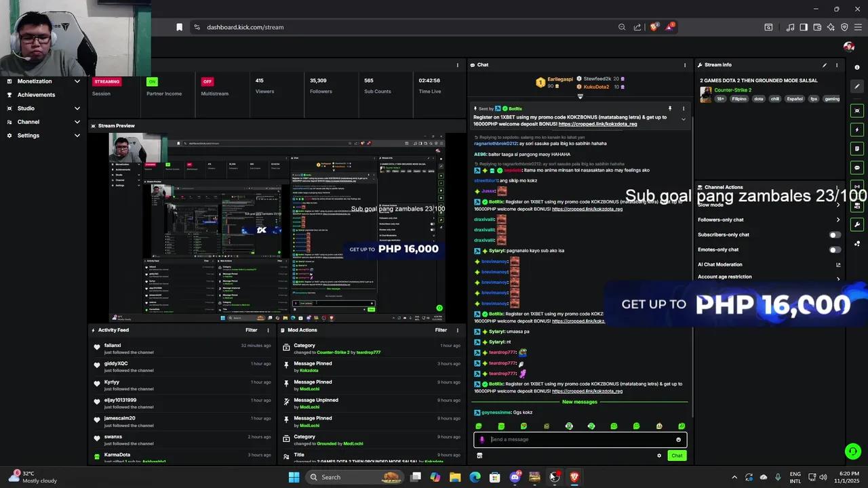Open the Activity Feed Filter
Image resolution: width=868 pixels, height=488 pixels.
(252, 330)
